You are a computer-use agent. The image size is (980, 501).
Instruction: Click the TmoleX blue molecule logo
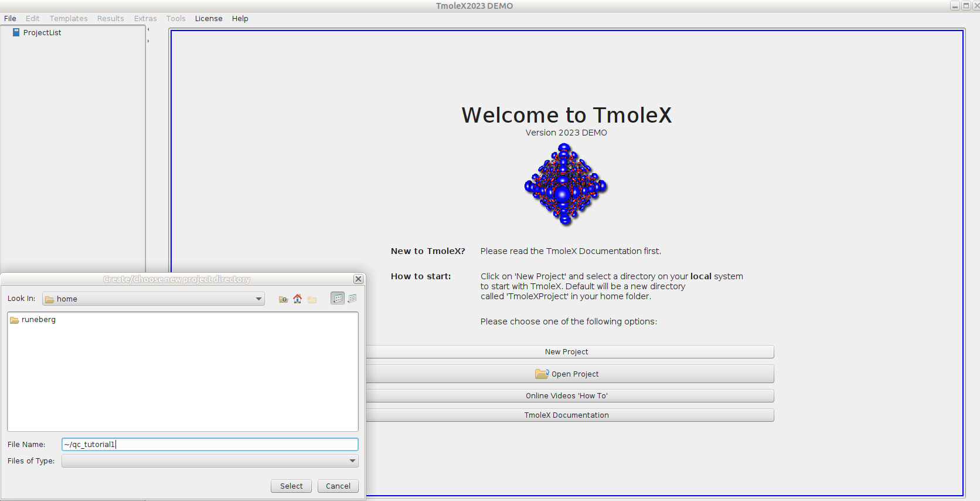tap(566, 184)
